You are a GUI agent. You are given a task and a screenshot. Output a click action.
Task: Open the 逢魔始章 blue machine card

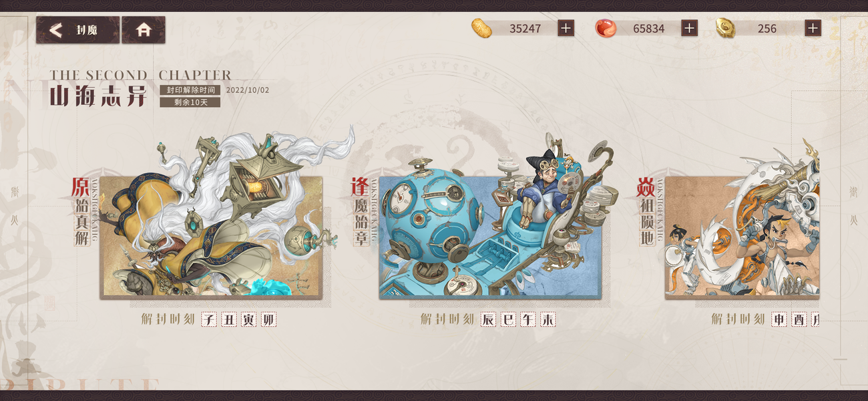[490, 237]
